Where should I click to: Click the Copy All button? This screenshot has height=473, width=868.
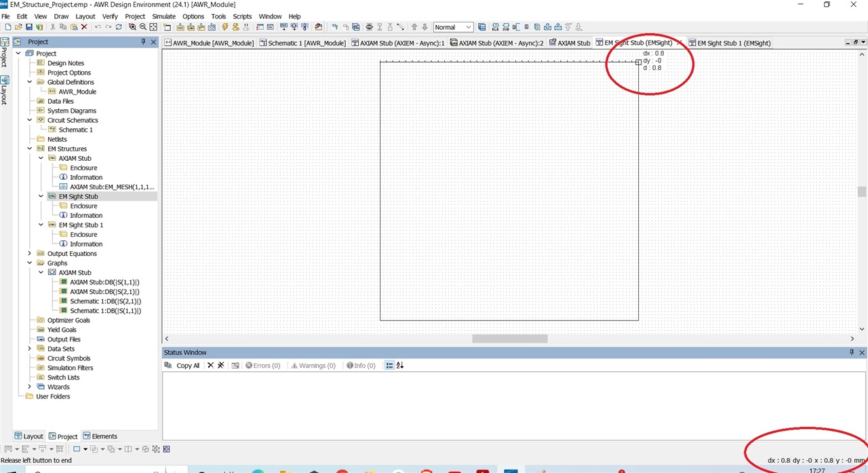182,365
